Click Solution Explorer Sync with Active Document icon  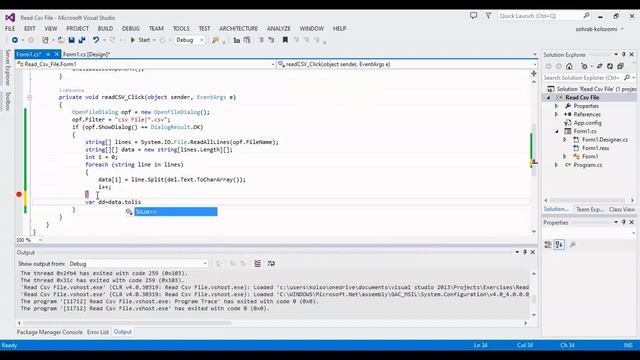(x=600, y=66)
